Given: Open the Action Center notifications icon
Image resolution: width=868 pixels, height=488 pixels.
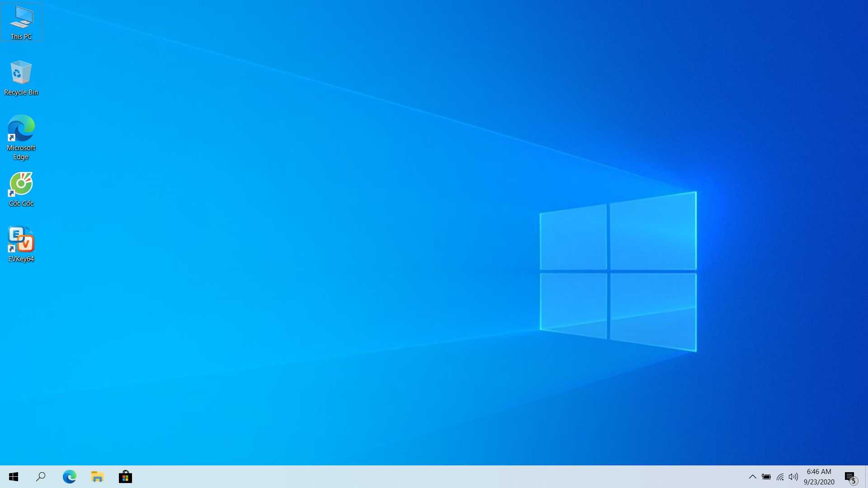Looking at the screenshot, I should pyautogui.click(x=849, y=476).
